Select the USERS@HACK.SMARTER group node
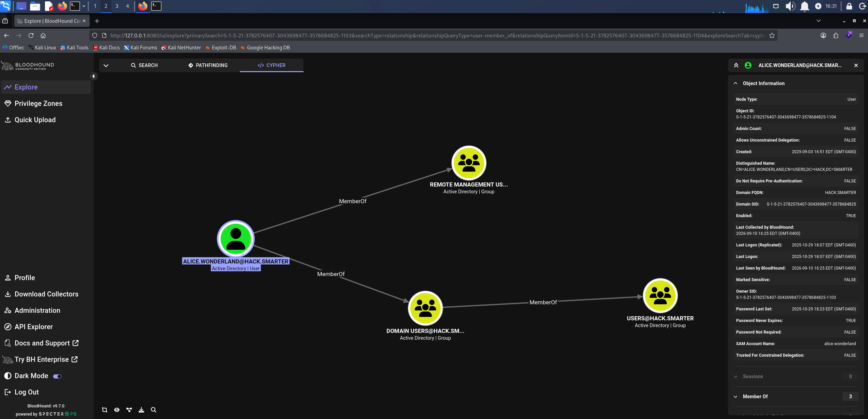 pyautogui.click(x=660, y=296)
